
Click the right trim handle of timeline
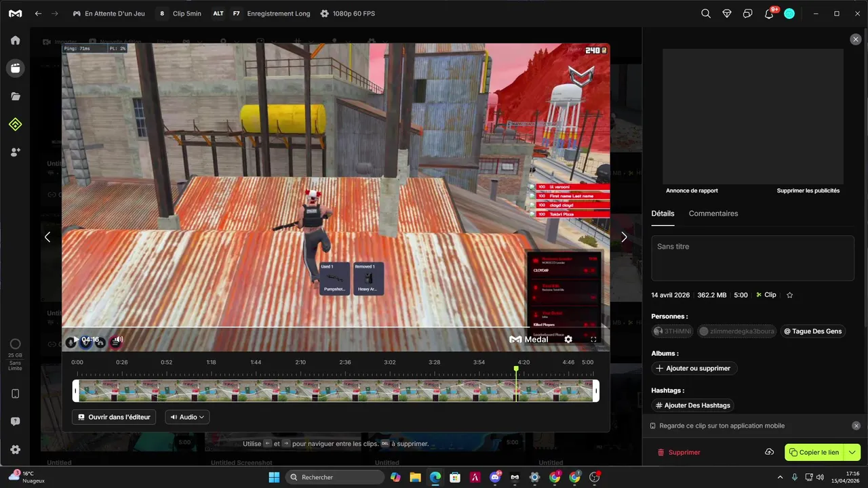point(596,390)
